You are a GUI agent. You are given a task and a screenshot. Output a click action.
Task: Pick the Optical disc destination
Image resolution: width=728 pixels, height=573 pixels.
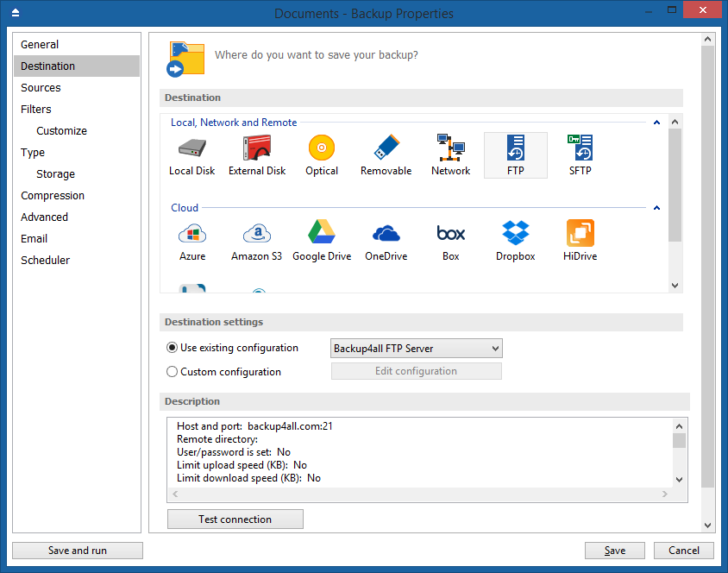321,155
